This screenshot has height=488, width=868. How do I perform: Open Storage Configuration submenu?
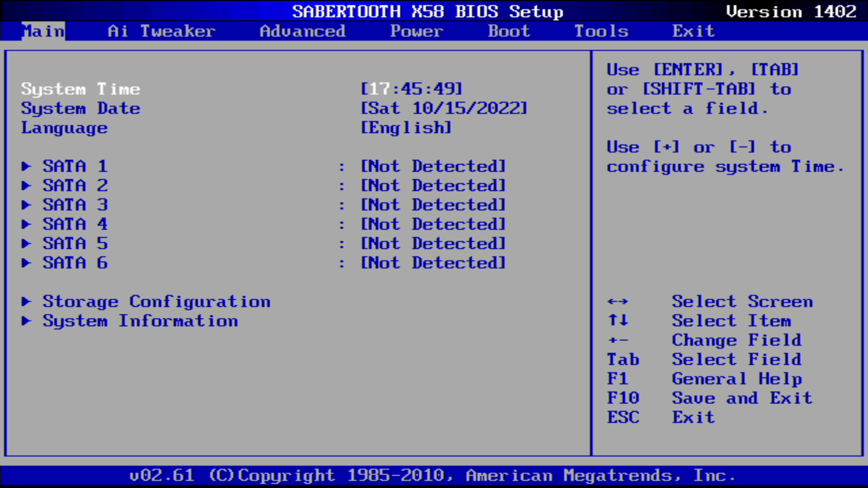tap(157, 302)
